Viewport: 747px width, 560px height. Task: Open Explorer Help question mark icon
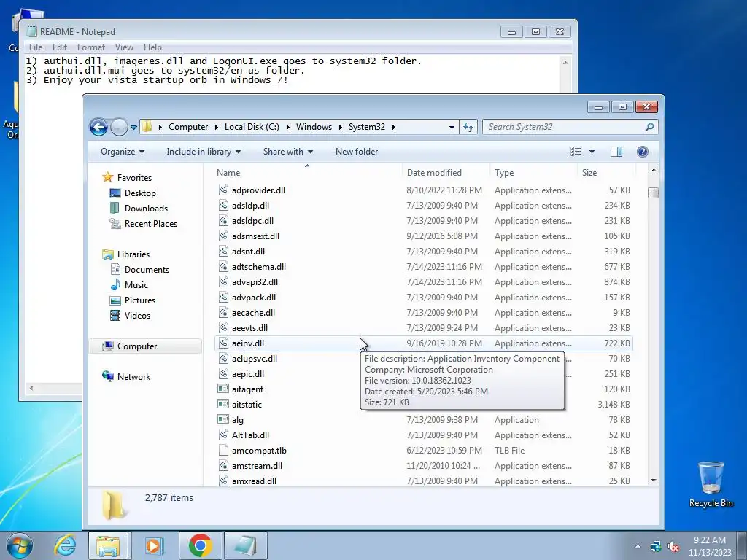click(x=642, y=152)
